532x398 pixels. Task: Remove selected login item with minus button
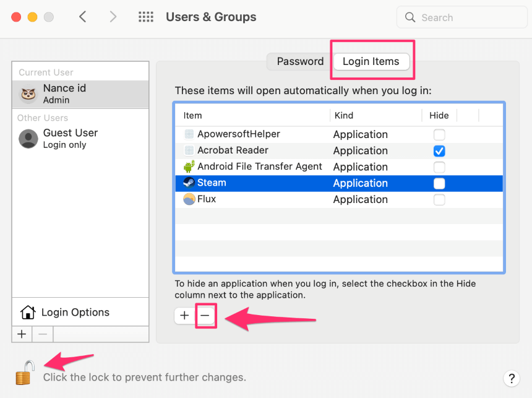[x=205, y=316]
